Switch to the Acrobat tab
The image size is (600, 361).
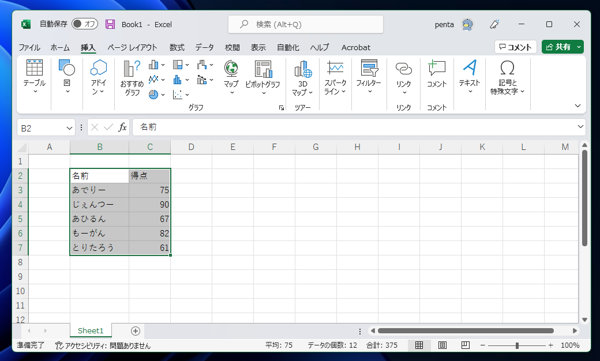[x=355, y=47]
